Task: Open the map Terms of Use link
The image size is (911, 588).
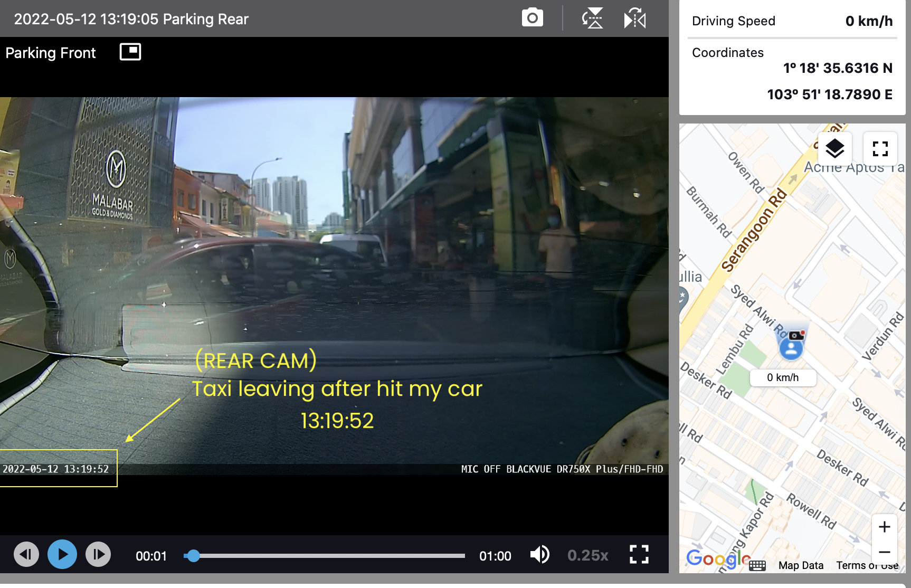Action: point(867,565)
